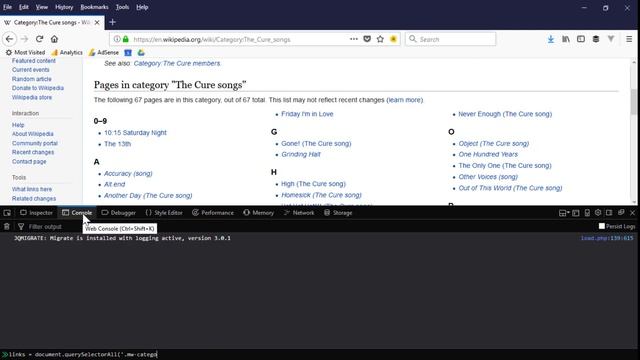Activate the element picker in devtools
Image resolution: width=640 pixels, height=360 pixels.
pos(7,213)
